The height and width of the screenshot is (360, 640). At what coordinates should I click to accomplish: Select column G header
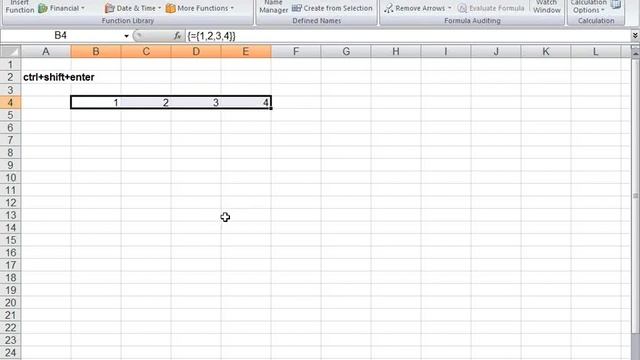pyautogui.click(x=346, y=51)
